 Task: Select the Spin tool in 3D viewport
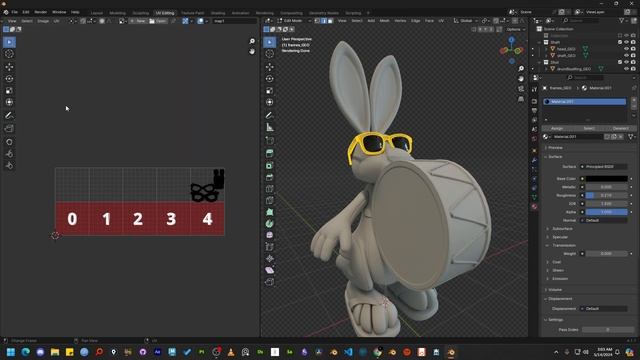pos(269,224)
